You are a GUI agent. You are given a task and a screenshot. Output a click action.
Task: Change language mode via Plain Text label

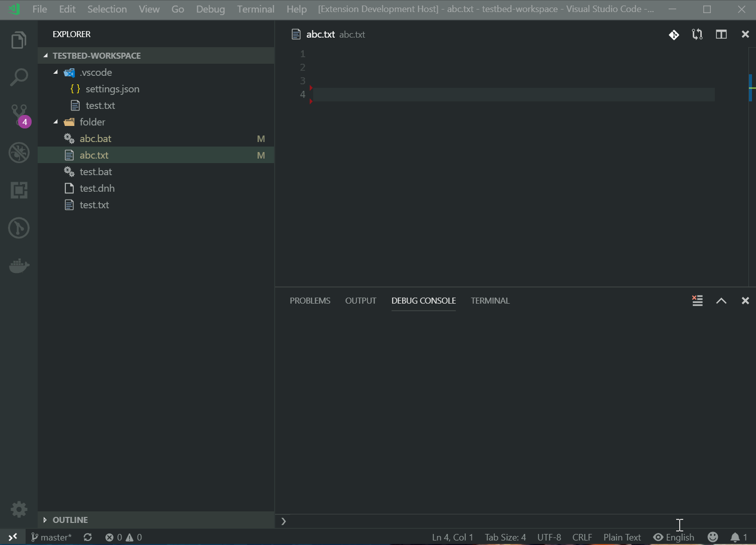622,536
